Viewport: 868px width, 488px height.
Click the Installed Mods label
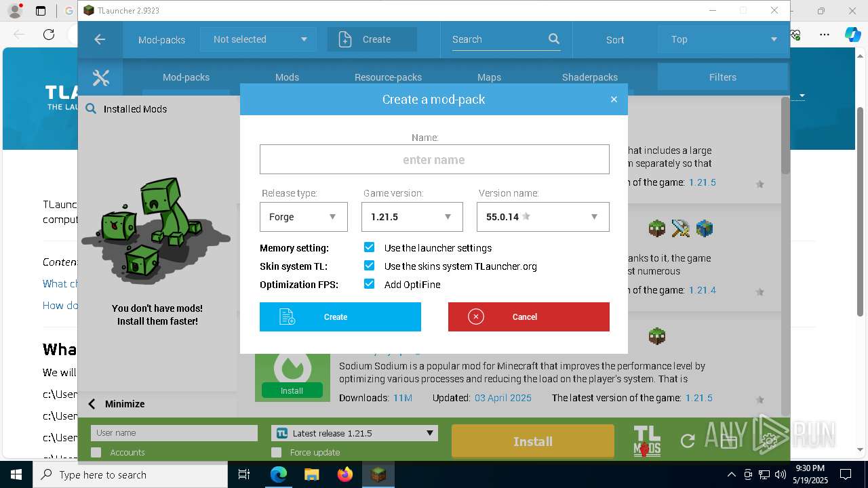point(135,108)
